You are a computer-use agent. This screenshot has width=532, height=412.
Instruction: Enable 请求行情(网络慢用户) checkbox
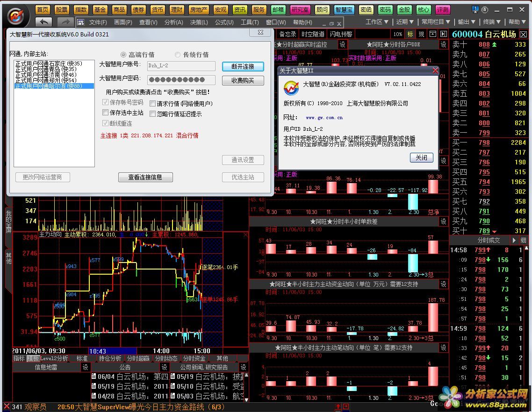click(x=153, y=103)
